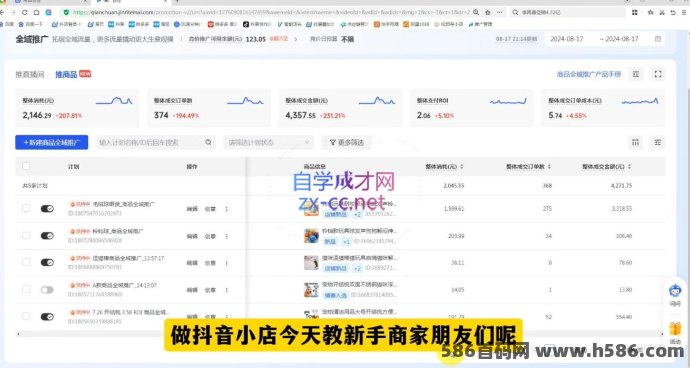Toggle off the 7.26 ROI plan switch
The image size is (690, 368).
47,316
